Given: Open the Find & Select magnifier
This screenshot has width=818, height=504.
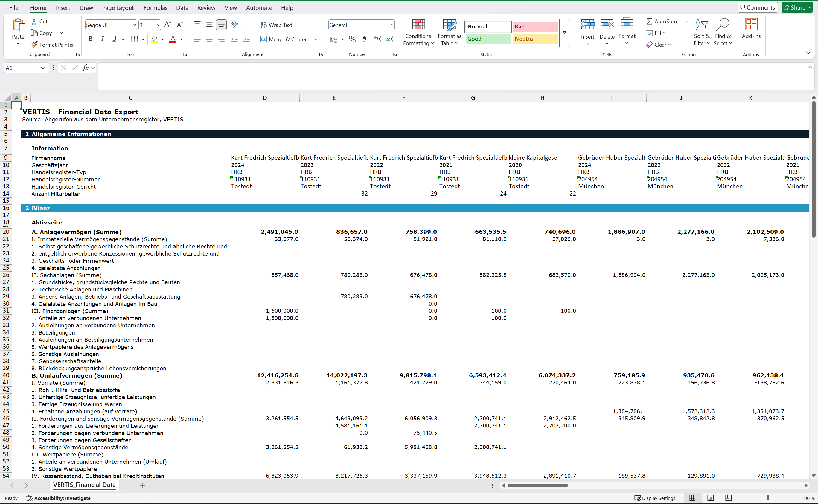Looking at the screenshot, I should [723, 25].
